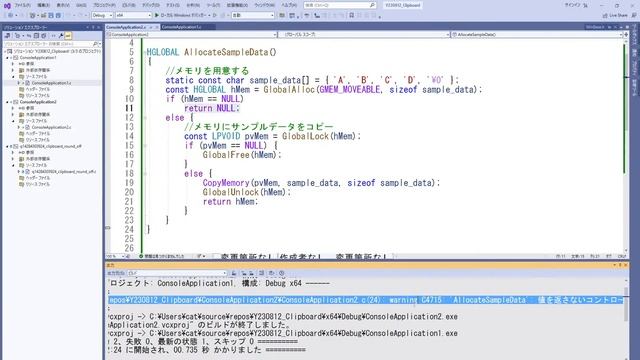Open the x64 platform dropdown
640x360 pixels.
[x=133, y=15]
